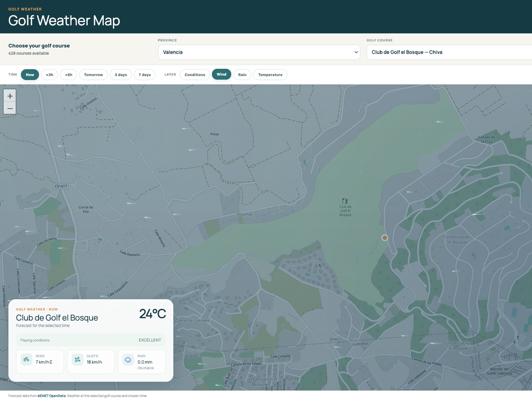Click the Cañada de la Cruz map label
This screenshot has height=399, width=532.
coord(486,140)
